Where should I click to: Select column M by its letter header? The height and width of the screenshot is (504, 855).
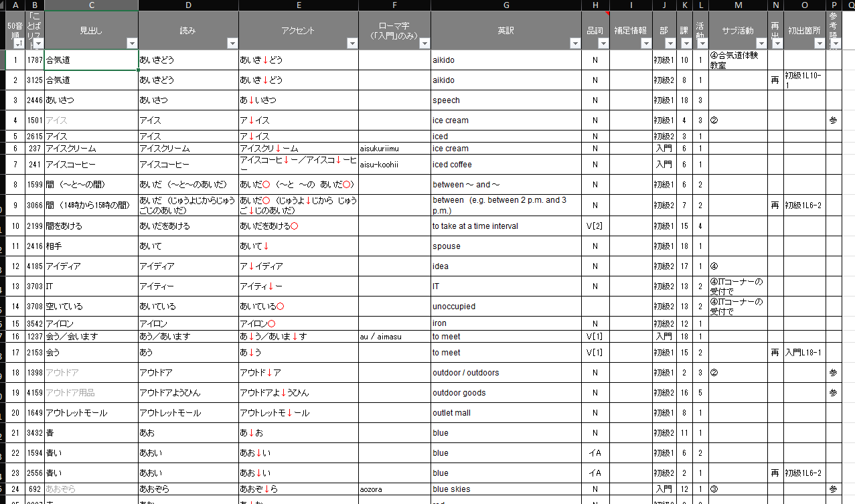point(738,5)
